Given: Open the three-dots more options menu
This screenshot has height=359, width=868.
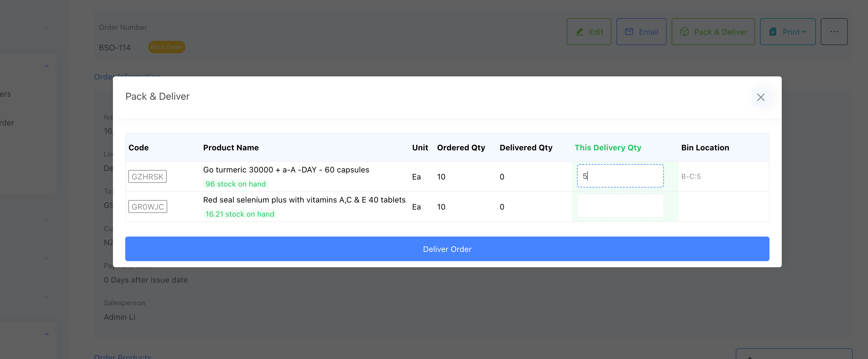Looking at the screenshot, I should [x=834, y=32].
